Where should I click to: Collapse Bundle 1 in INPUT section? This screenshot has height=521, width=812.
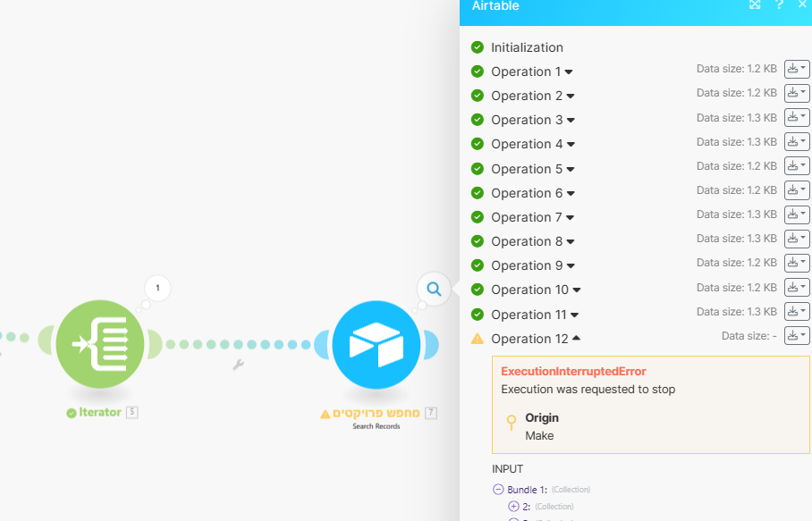pos(498,489)
